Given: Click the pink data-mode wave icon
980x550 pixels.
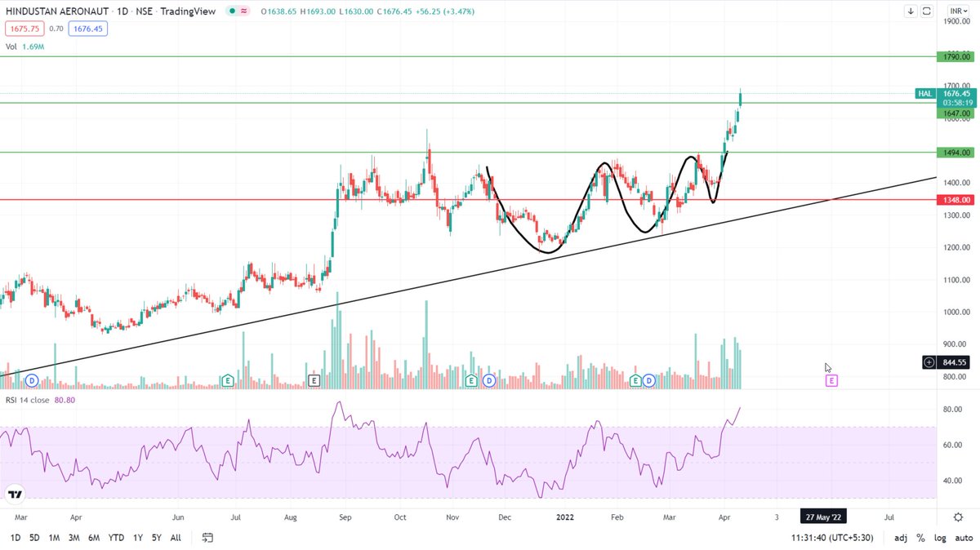Looking at the screenshot, I should tap(244, 11).
